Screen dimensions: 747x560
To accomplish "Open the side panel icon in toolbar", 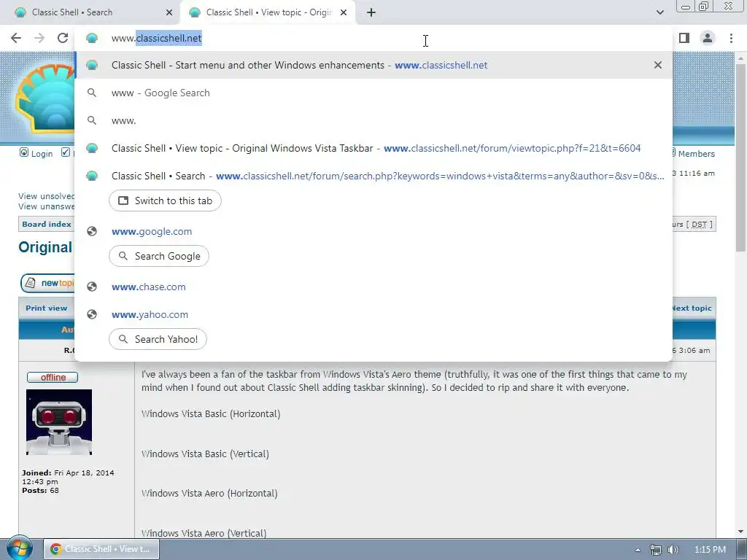I will [684, 38].
